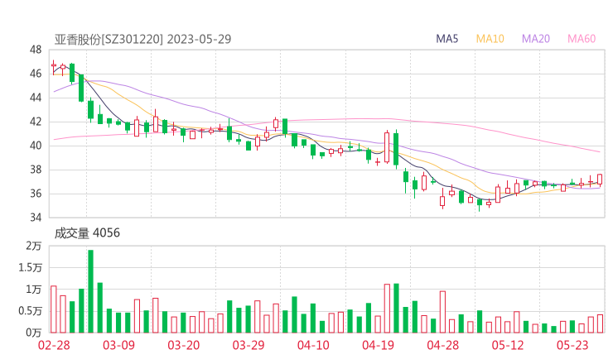Click the MA10 legend label
Image resolution: width=613 pixels, height=364 pixels.
tap(490, 39)
